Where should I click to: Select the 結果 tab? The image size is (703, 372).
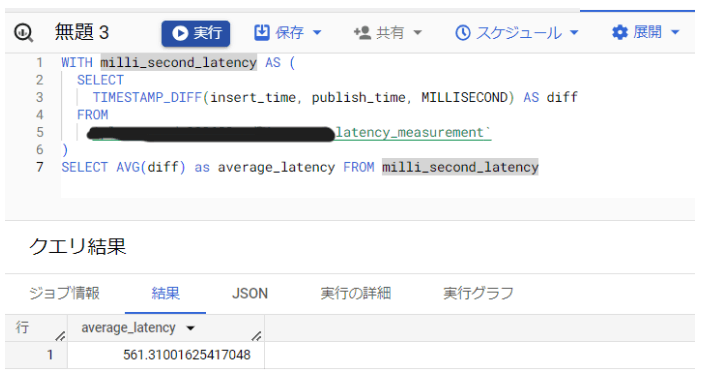pyautogui.click(x=165, y=293)
